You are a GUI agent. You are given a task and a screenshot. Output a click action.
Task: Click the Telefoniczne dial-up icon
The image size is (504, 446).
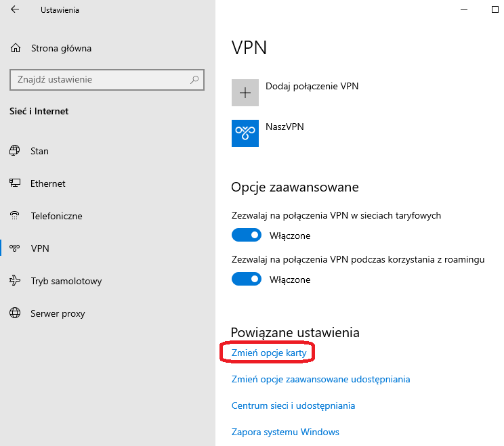15,216
